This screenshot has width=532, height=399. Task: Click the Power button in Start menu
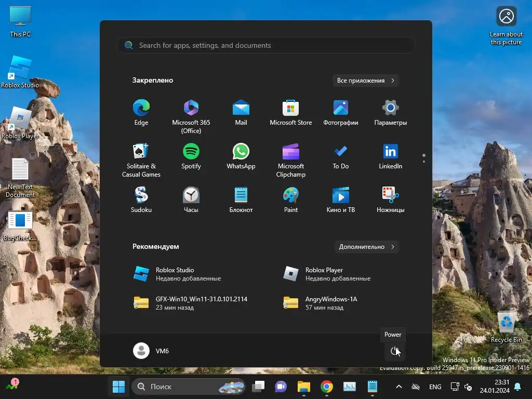click(x=394, y=351)
